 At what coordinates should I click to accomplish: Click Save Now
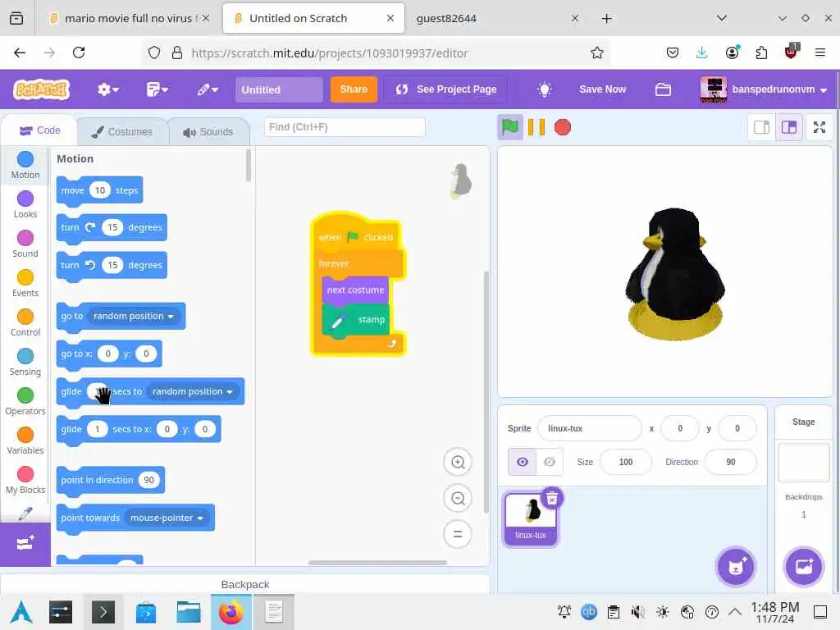[602, 89]
